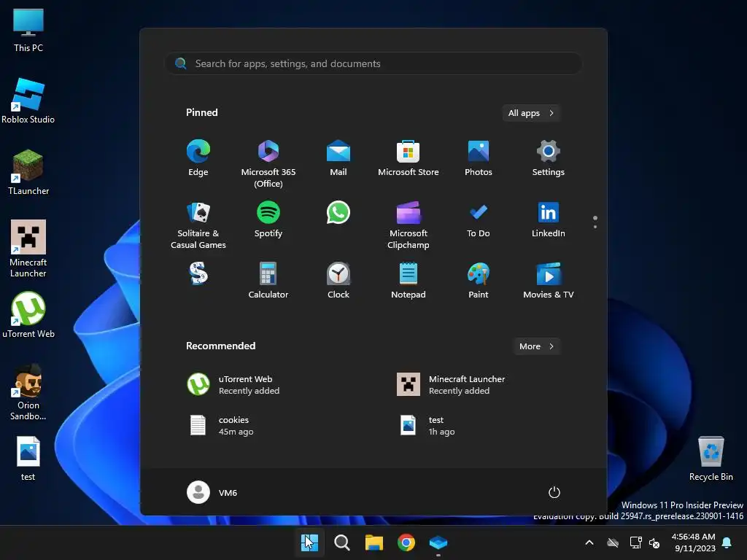Image resolution: width=747 pixels, height=560 pixels.
Task: Open the VM6 user account menu
Action: click(x=212, y=492)
